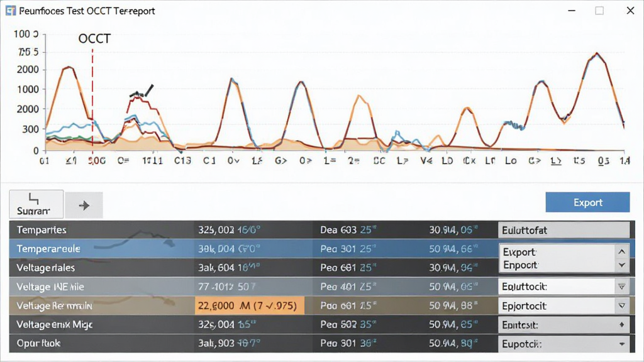Click the Epjortocit dropdown arrow
The height and width of the screenshot is (362, 644).
coord(622,306)
